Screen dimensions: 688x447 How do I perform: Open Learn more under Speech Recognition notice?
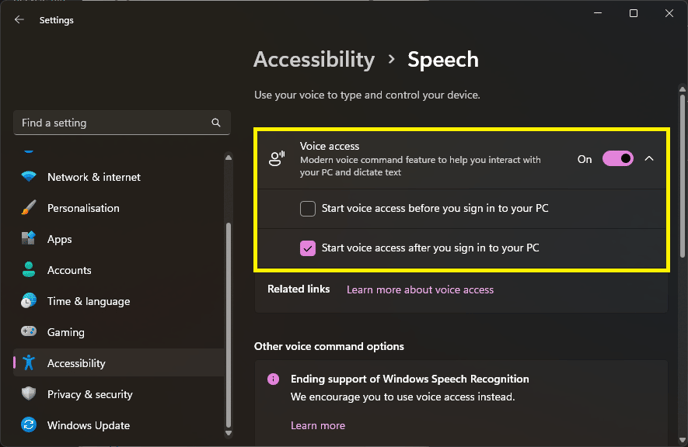[x=318, y=426]
